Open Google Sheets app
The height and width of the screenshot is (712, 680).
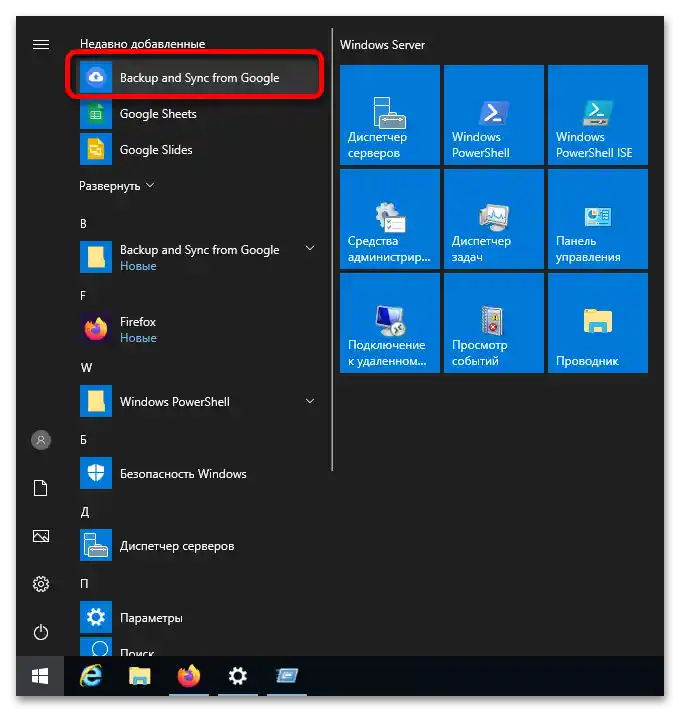tap(195, 114)
